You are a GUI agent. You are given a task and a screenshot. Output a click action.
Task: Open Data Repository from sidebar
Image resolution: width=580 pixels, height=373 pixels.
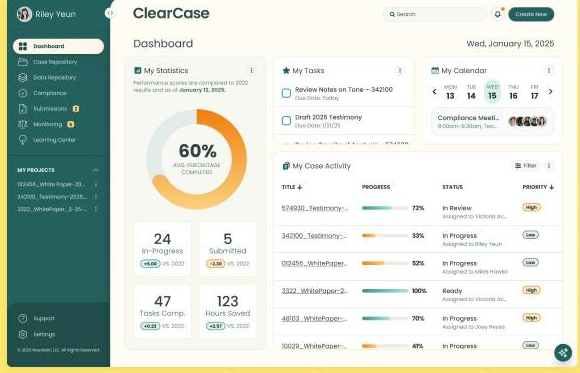pos(55,77)
